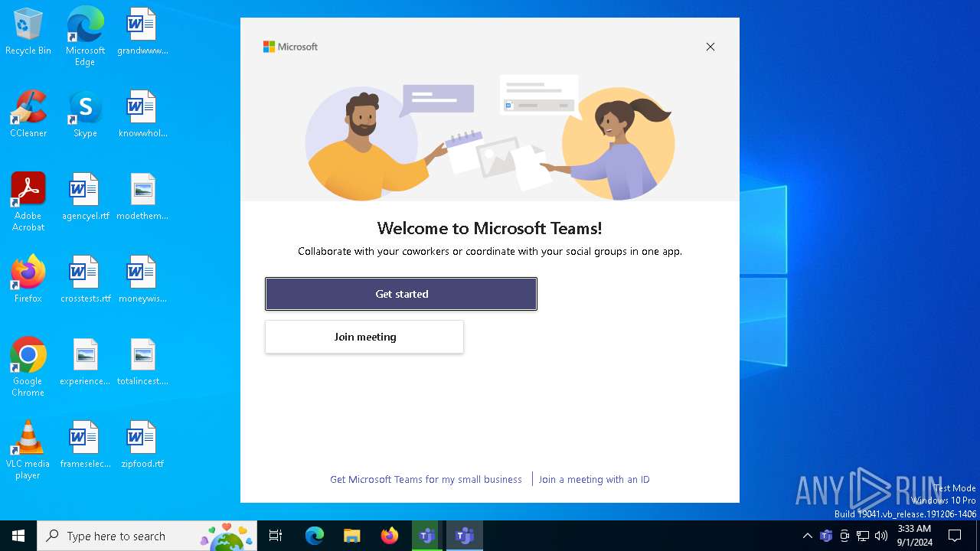Select the knowwhol Word document icon

pyautogui.click(x=142, y=115)
